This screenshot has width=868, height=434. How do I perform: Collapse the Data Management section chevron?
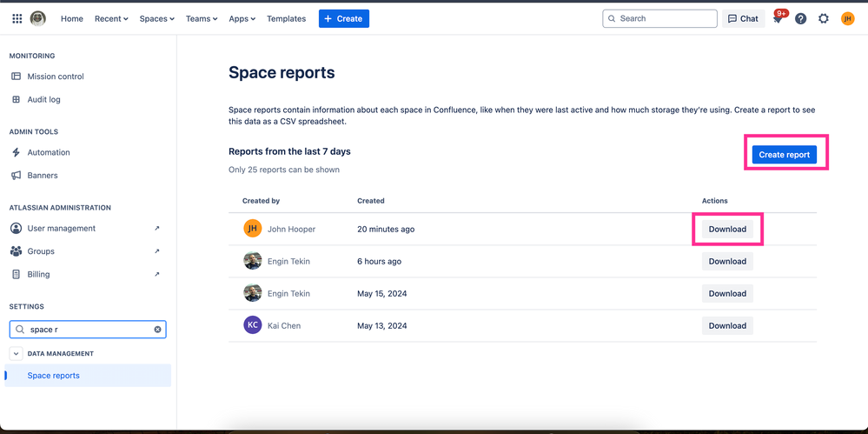click(16, 354)
